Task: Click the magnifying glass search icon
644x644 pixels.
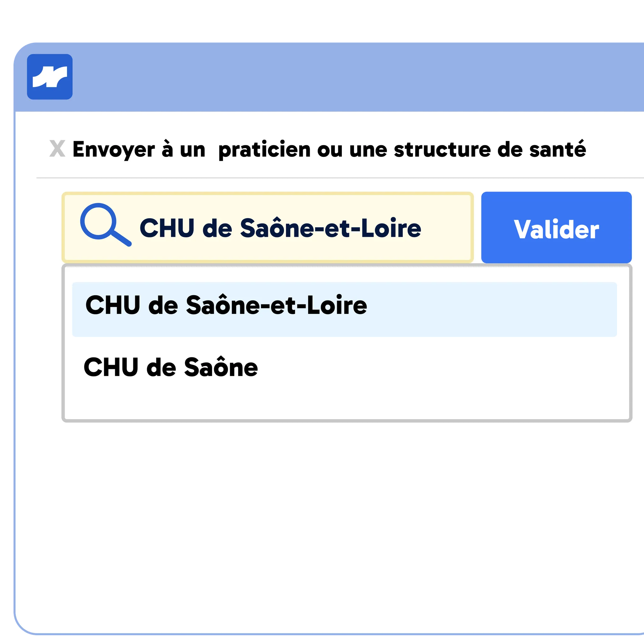Action: 106,225
